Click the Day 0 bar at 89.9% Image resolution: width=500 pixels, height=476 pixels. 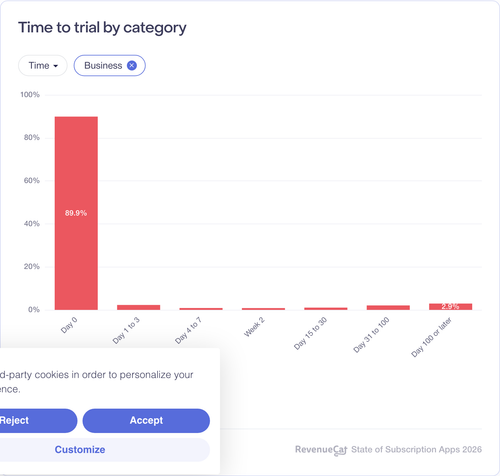pyautogui.click(x=76, y=213)
